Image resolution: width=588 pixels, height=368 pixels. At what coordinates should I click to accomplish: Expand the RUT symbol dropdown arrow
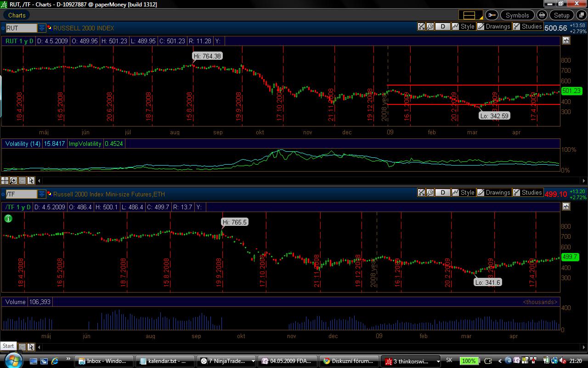click(42, 28)
